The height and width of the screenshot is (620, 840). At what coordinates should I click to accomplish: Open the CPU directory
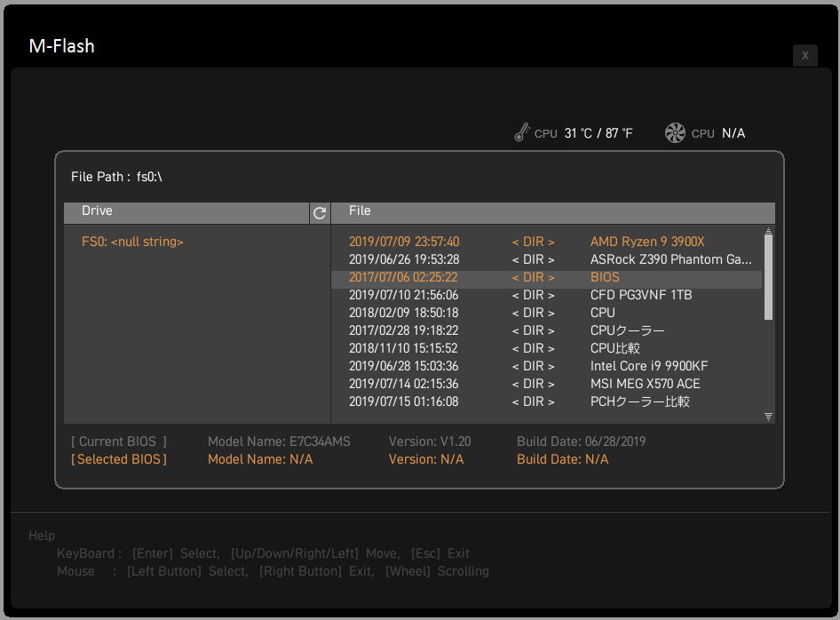tap(603, 313)
